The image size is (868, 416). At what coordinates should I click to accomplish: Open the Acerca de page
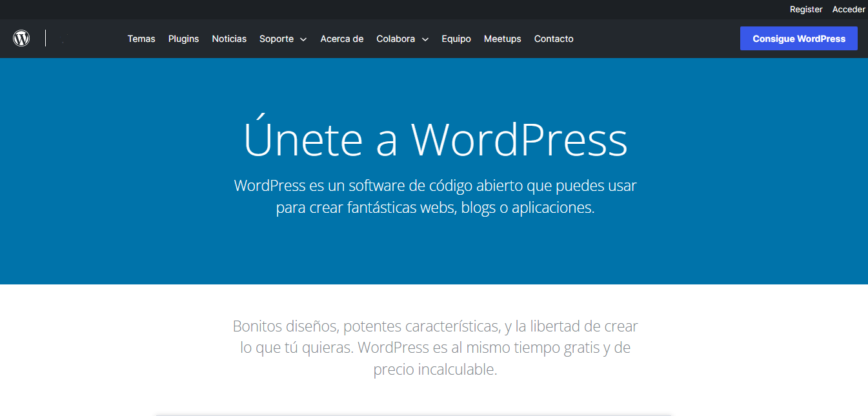coord(342,39)
